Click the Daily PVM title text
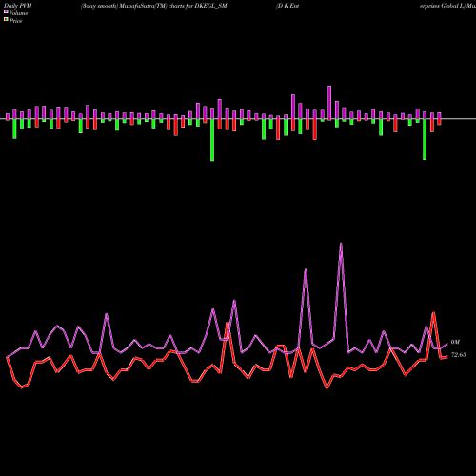Viewport: 476px width, 476px height. pyautogui.click(x=18, y=6)
